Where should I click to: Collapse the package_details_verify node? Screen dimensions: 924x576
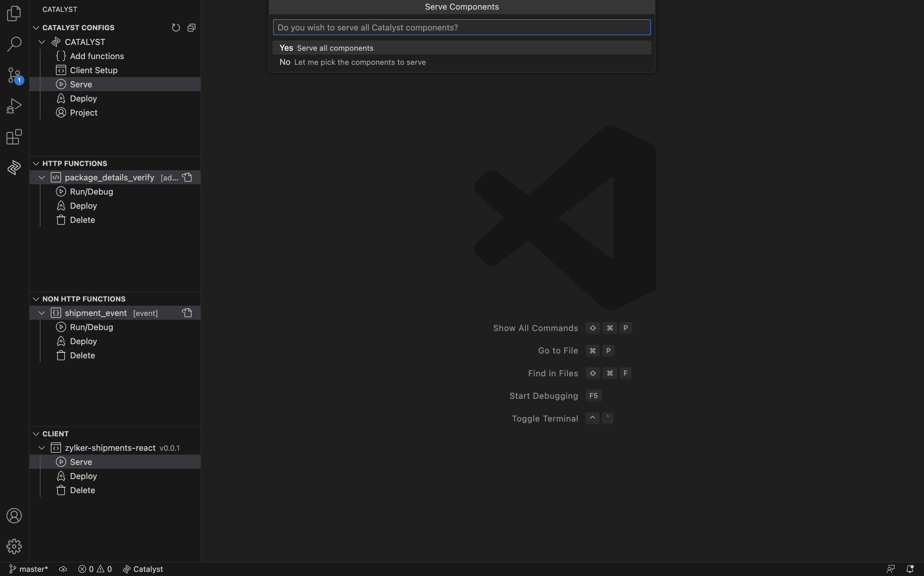point(42,178)
